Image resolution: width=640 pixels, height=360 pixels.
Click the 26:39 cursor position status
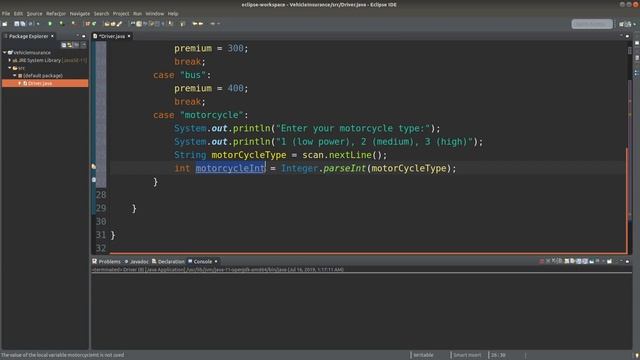pyautogui.click(x=498, y=355)
